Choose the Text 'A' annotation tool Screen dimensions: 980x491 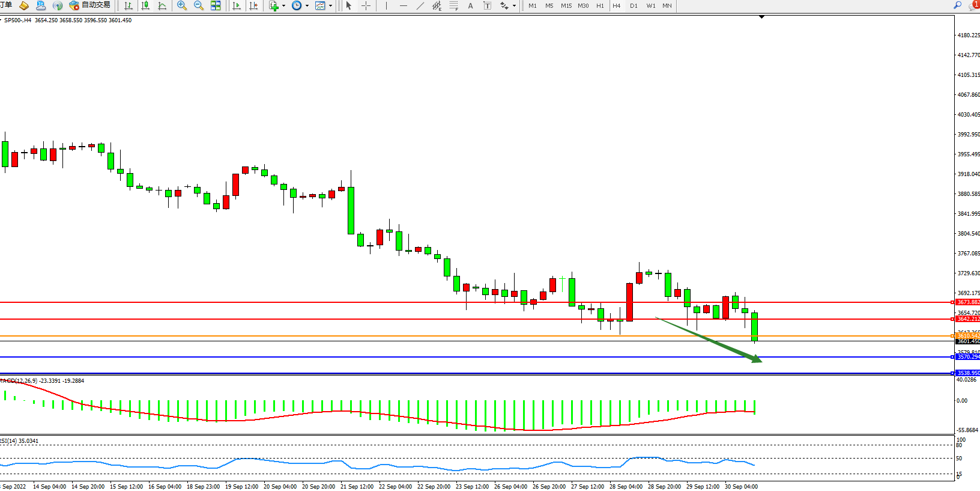(470, 5)
